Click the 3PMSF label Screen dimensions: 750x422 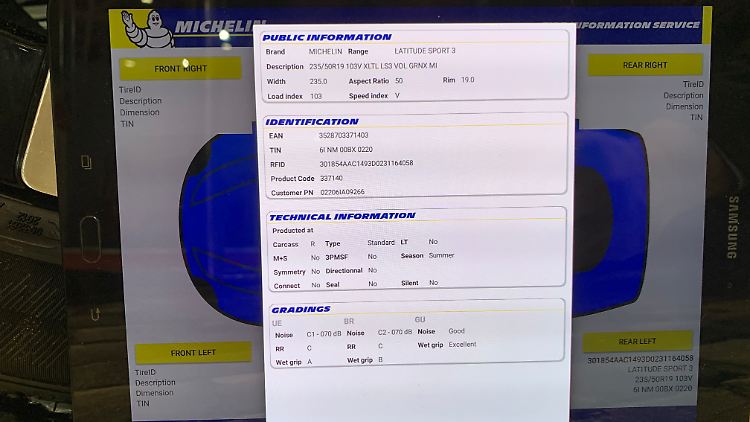click(337, 257)
